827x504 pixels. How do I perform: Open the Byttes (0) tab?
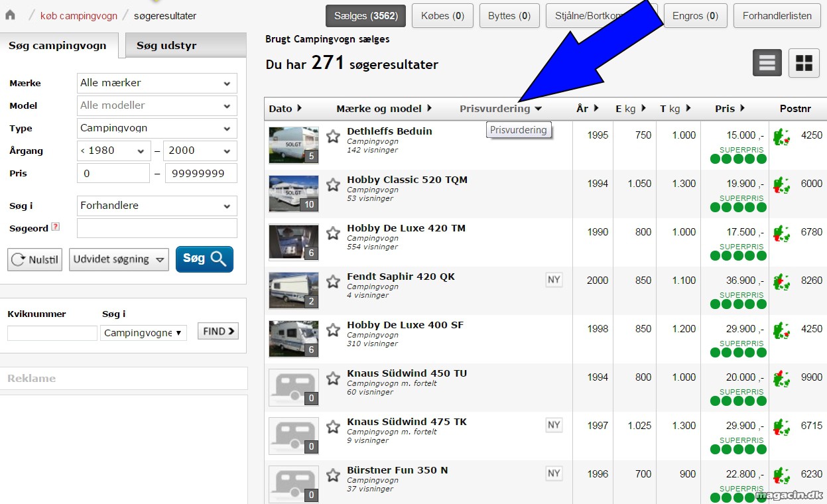pos(509,16)
